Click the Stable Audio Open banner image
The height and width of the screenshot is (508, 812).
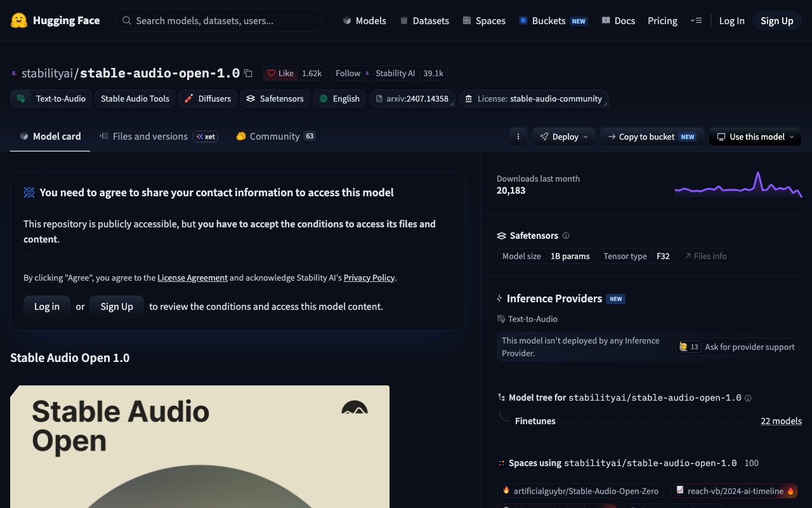tap(200, 446)
